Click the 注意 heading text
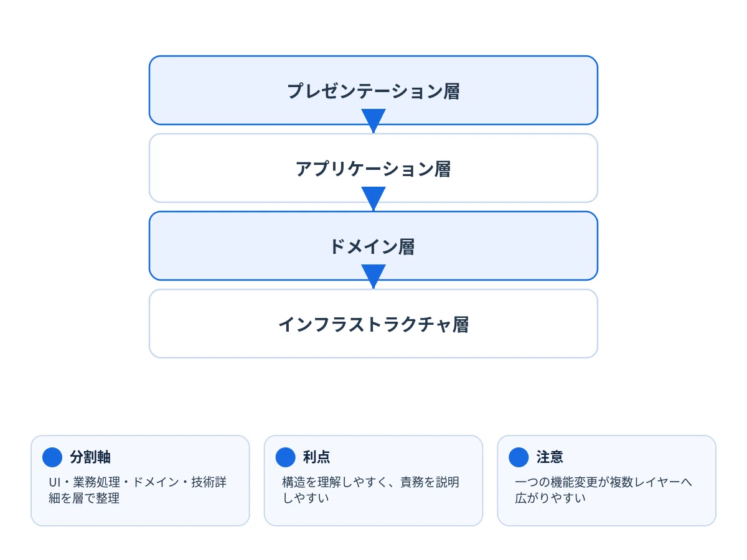 (x=550, y=457)
